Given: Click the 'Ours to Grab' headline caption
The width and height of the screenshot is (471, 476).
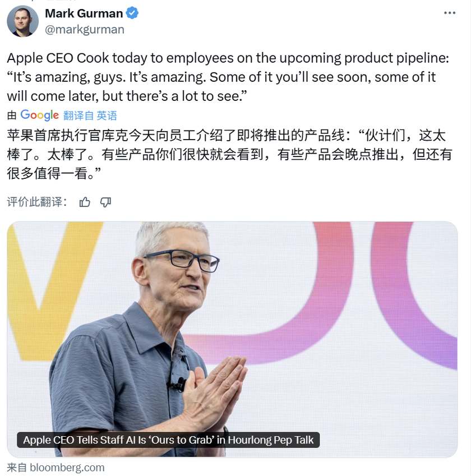Looking at the screenshot, I should pyautogui.click(x=168, y=440).
